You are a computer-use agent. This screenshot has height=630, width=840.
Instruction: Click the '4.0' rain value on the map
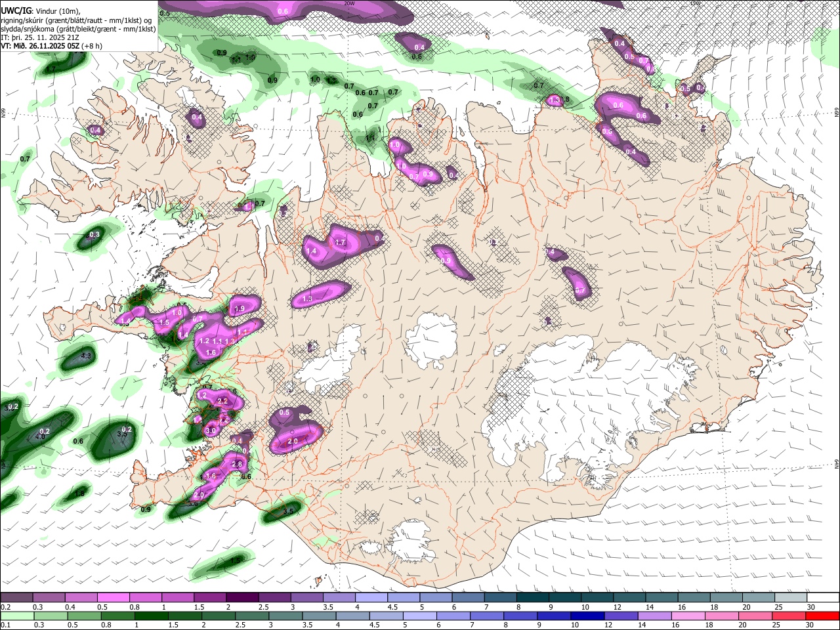[39, 436]
